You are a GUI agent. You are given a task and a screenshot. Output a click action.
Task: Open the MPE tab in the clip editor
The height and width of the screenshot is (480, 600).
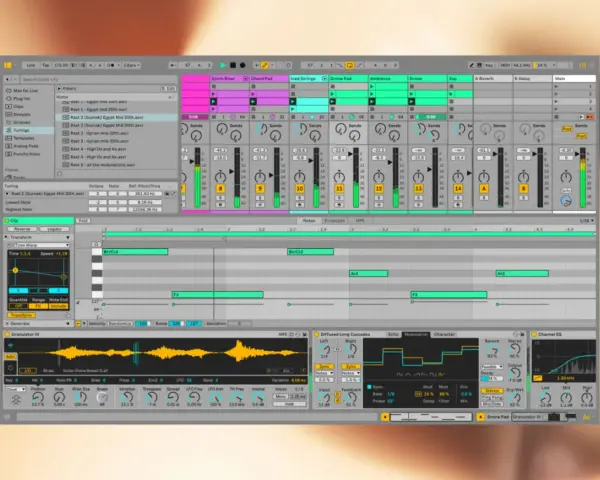pos(360,221)
